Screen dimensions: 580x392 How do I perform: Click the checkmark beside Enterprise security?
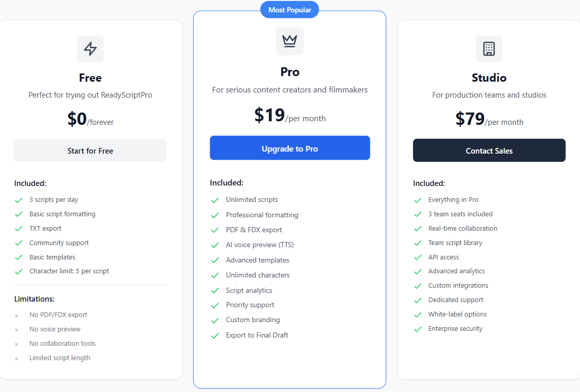(x=417, y=329)
